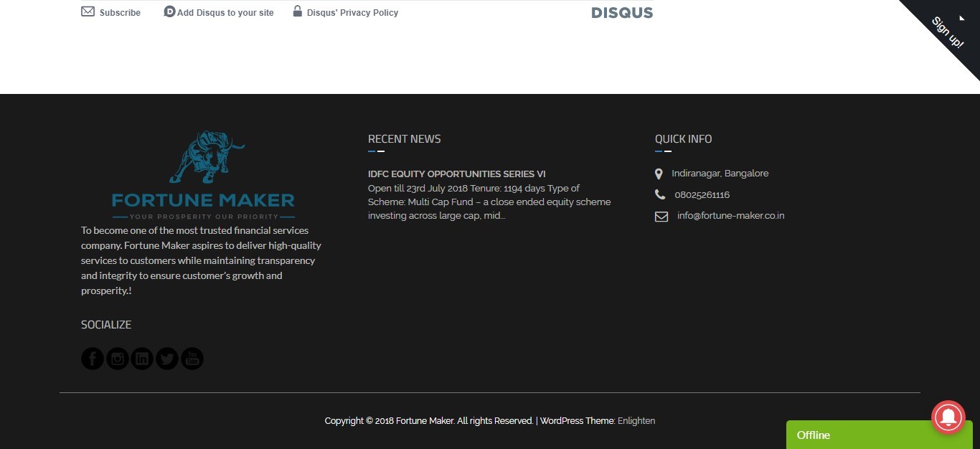Click the Indiranagar, Bangalore address
Viewport: 980px width, 449px height.
(720, 174)
